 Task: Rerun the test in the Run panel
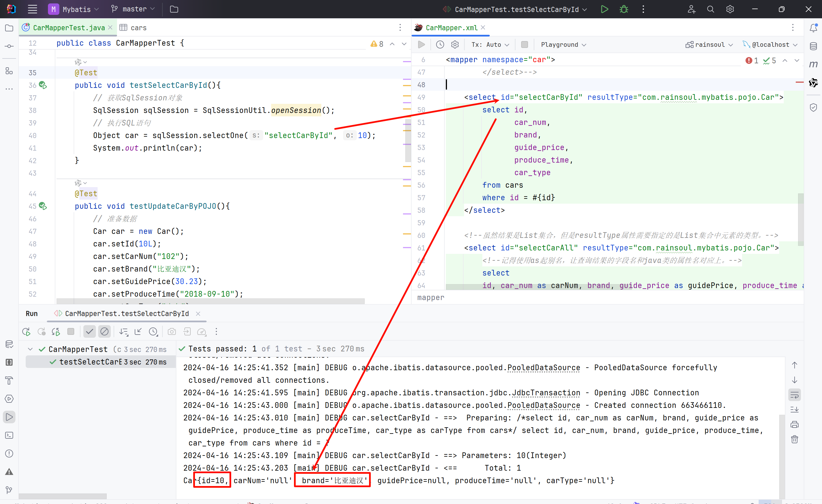click(26, 332)
